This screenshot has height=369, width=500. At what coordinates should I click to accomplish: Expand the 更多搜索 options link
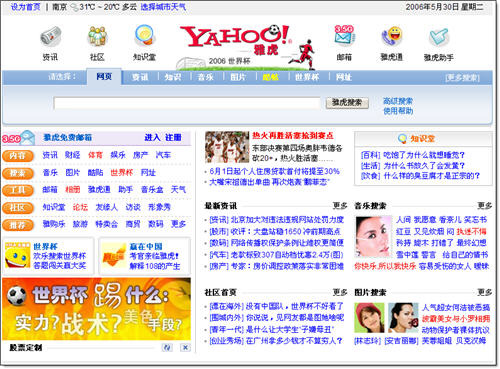point(462,78)
